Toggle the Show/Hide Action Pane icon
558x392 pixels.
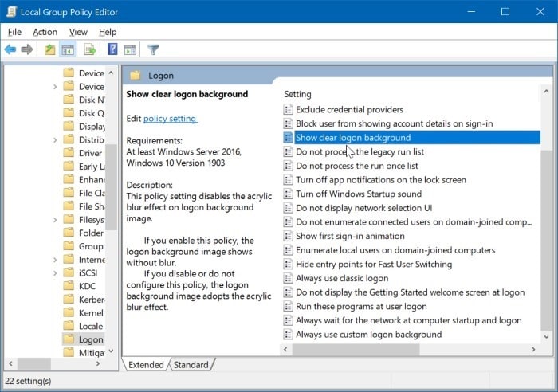130,50
